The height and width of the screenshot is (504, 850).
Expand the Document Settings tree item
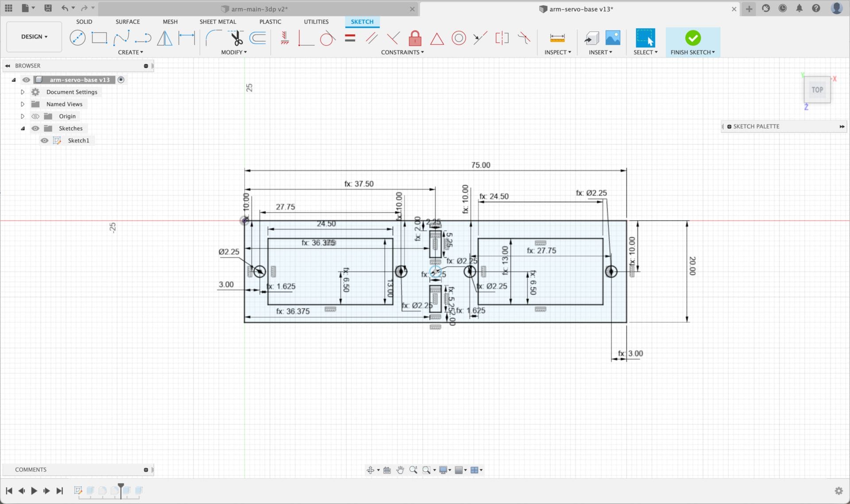click(23, 92)
